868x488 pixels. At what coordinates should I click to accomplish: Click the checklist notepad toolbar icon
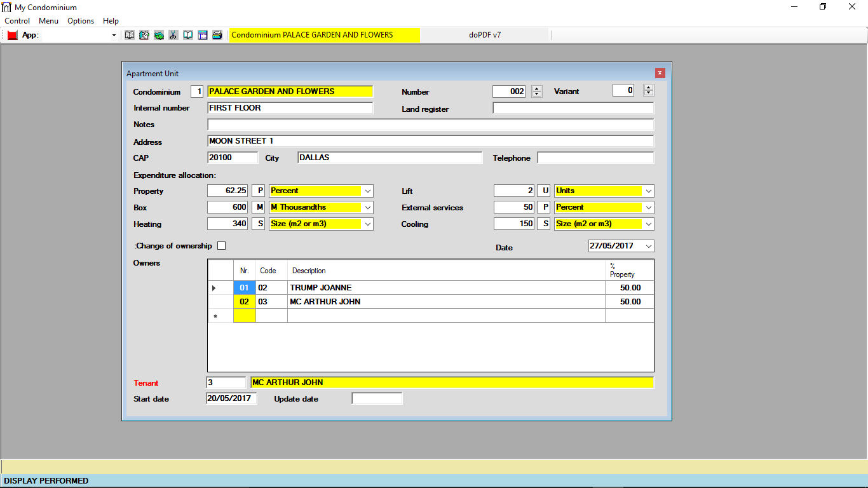pyautogui.click(x=144, y=35)
